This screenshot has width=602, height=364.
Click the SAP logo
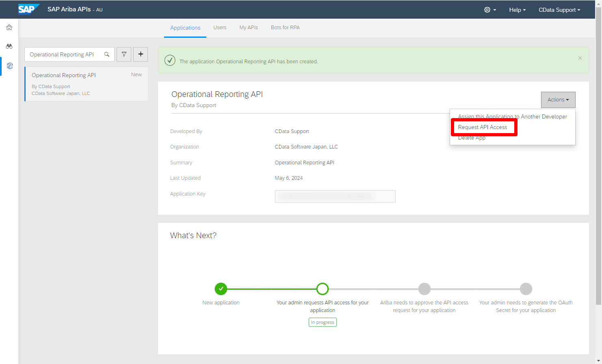click(x=28, y=9)
